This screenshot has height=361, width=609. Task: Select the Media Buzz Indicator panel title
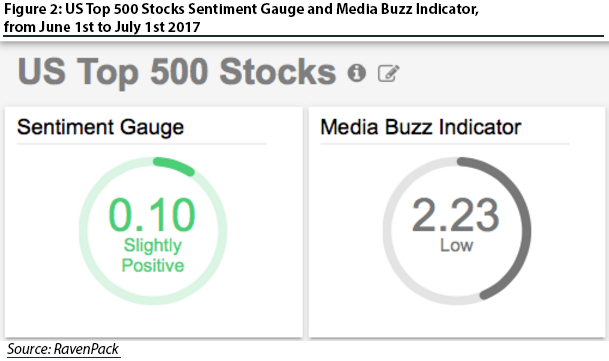point(421,127)
